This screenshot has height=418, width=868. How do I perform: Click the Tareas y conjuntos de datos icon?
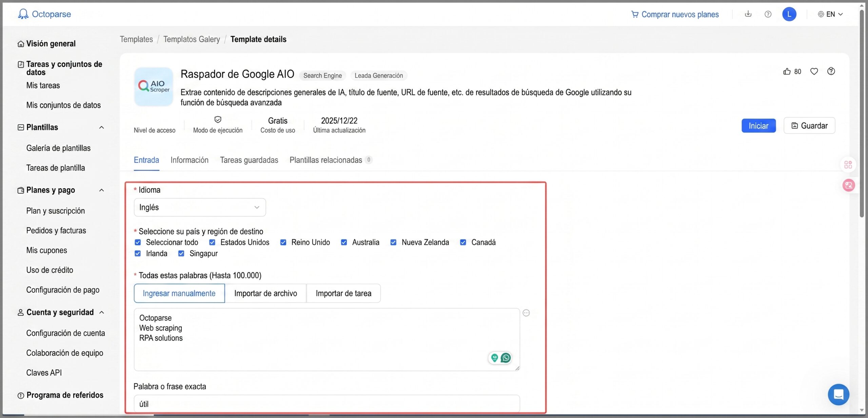tap(21, 64)
